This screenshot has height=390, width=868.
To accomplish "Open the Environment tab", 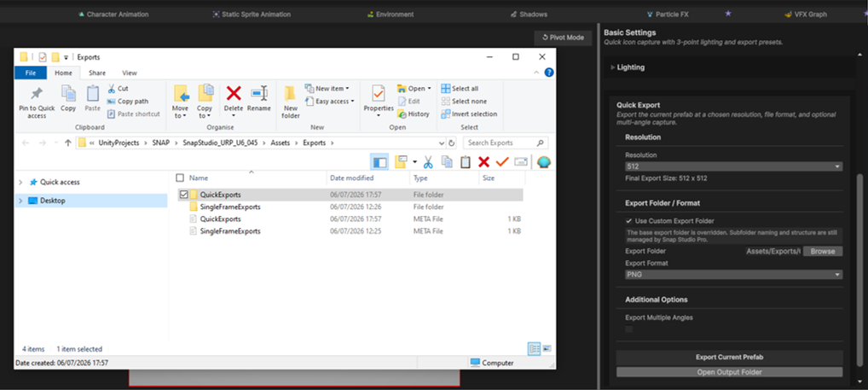I will tap(391, 15).
